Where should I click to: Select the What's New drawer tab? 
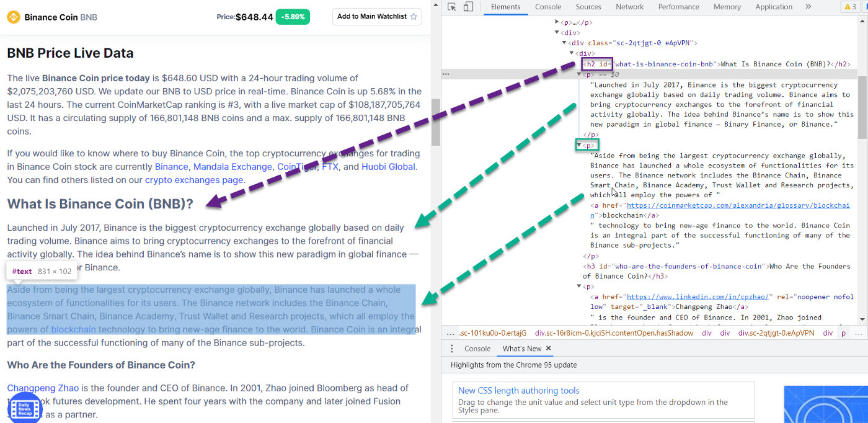point(522,349)
